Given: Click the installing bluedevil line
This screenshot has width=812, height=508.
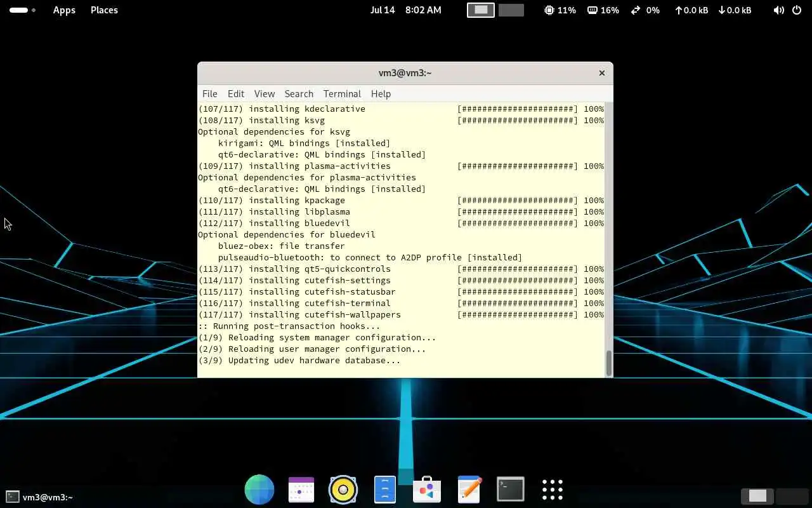Looking at the screenshot, I should tap(401, 223).
